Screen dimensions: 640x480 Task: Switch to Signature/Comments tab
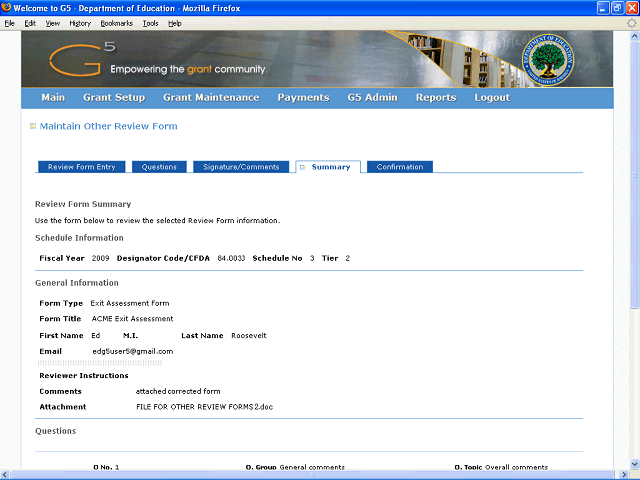pyautogui.click(x=241, y=167)
